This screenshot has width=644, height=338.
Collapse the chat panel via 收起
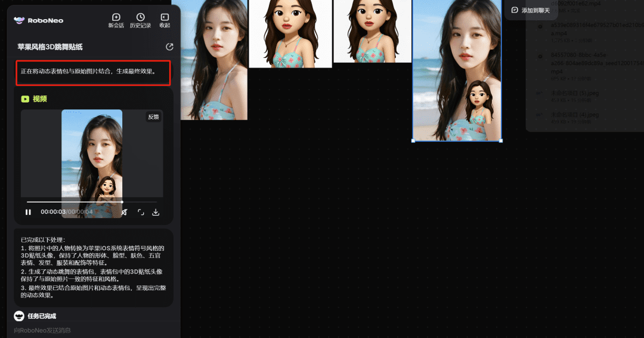coord(165,20)
